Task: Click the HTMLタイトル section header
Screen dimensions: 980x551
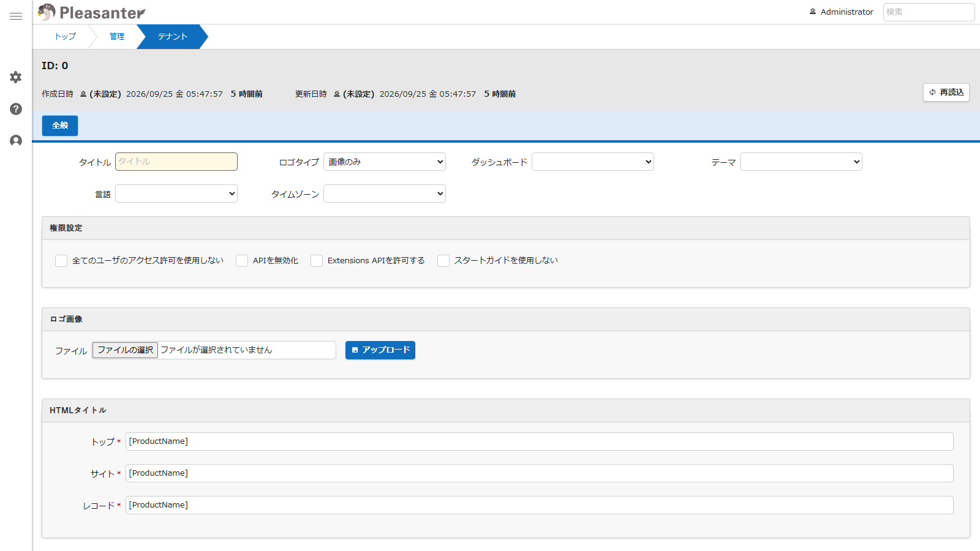Action: coord(506,410)
